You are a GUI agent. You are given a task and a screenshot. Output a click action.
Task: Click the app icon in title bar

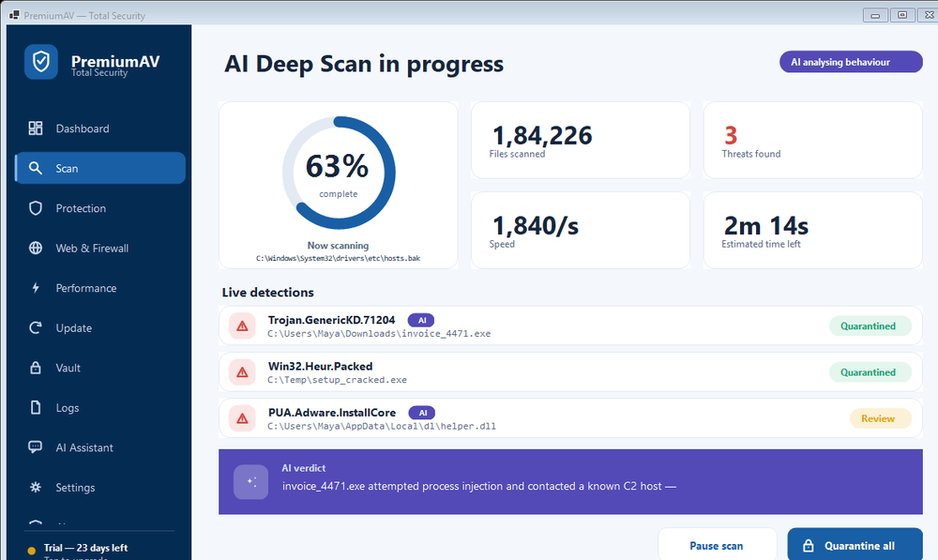click(x=14, y=15)
